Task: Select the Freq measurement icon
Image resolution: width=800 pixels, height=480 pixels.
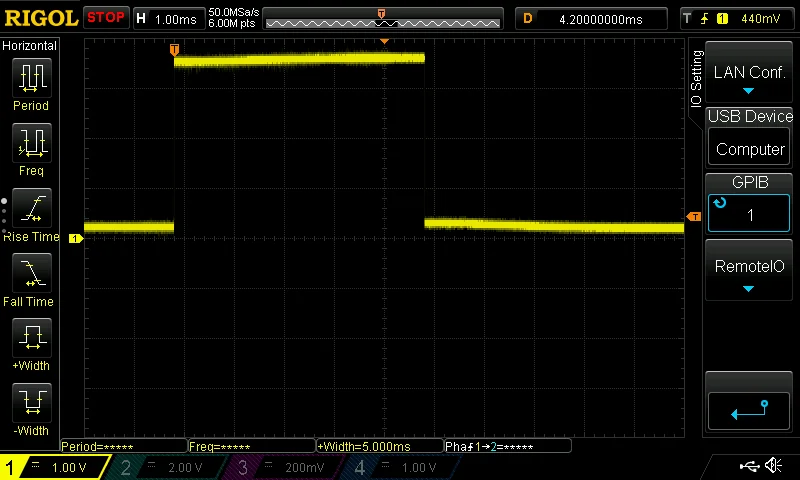Action: (31, 143)
